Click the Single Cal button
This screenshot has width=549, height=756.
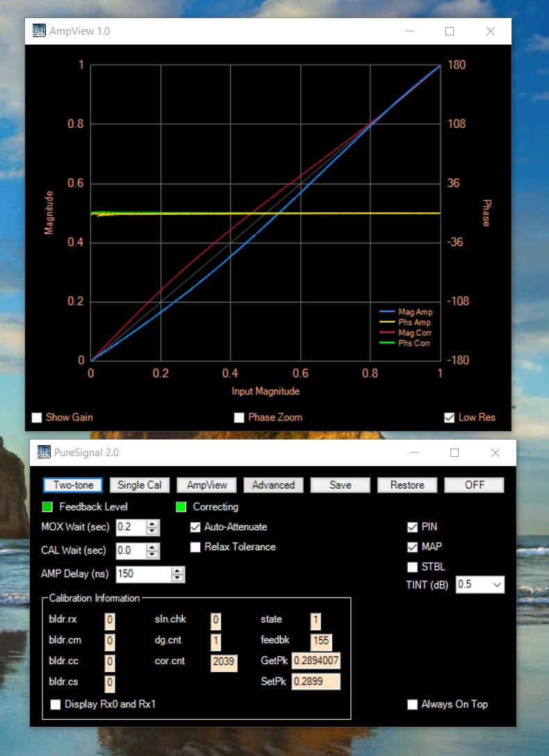coord(140,485)
